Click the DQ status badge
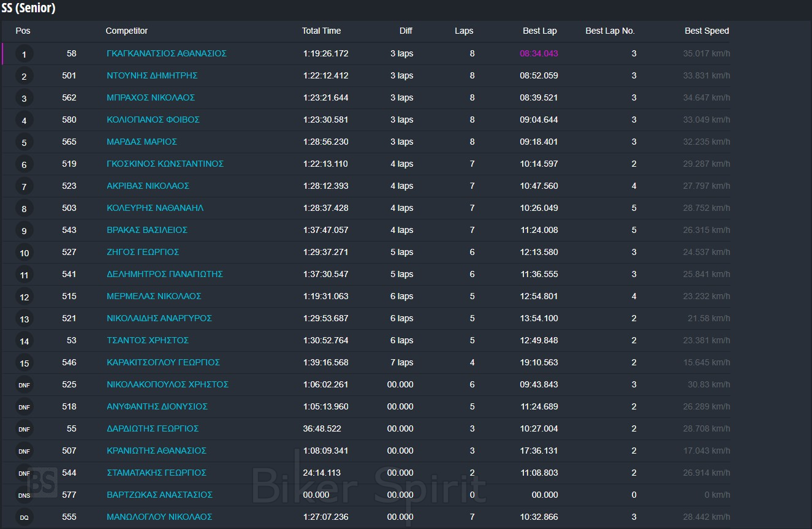The height and width of the screenshot is (529, 812). 24,517
